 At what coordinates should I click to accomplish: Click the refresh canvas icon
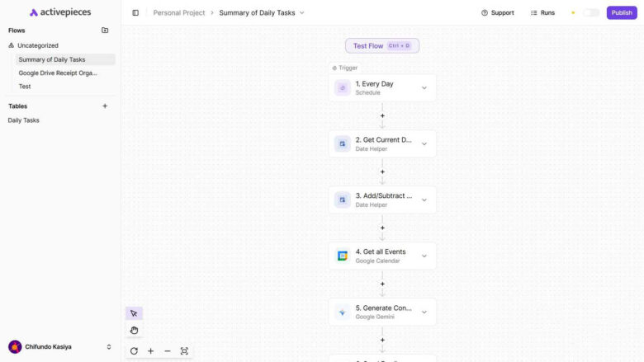(134, 351)
